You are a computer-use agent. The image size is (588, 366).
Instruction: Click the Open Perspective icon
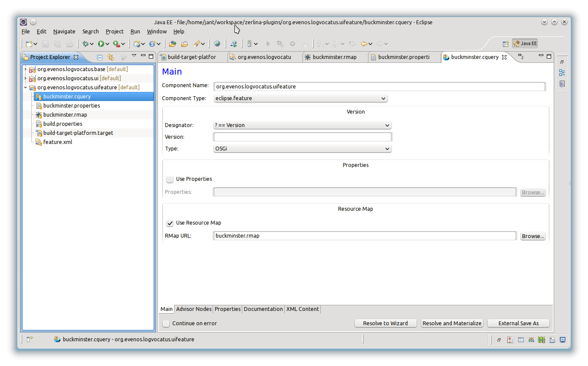coord(506,44)
